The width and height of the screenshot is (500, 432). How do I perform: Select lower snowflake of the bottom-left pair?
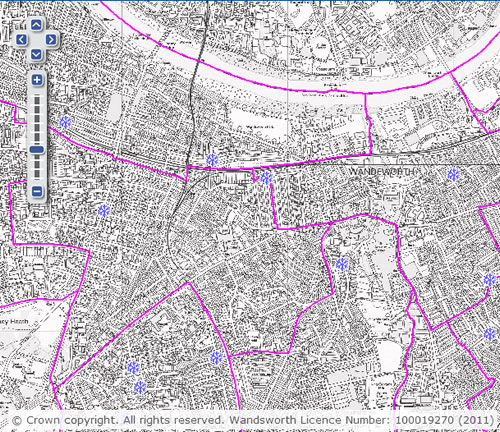pos(140,387)
